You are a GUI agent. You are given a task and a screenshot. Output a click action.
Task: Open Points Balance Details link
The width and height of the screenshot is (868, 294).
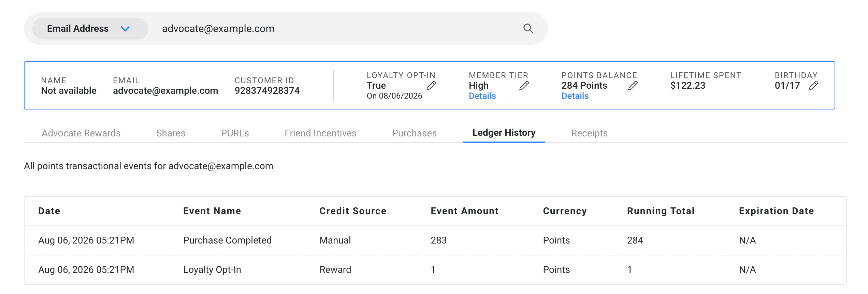tap(575, 96)
